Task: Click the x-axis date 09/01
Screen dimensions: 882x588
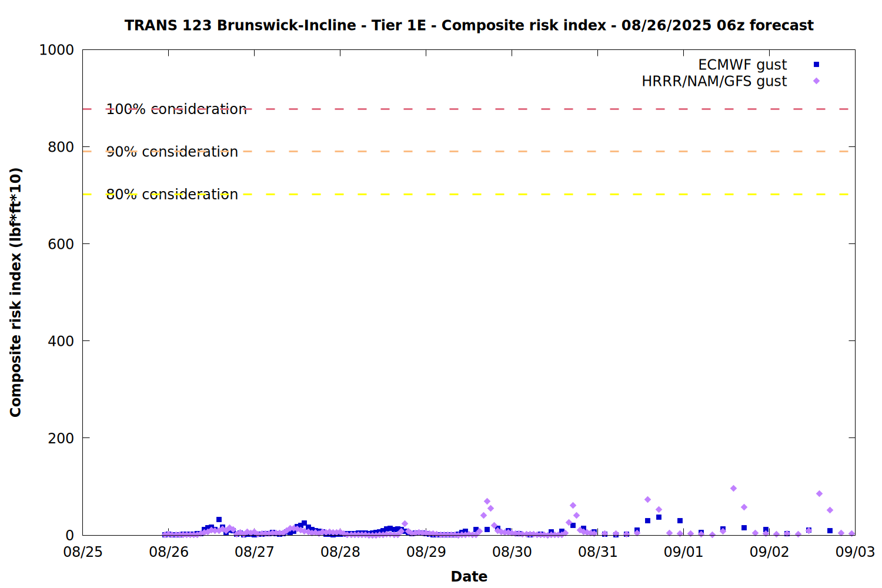Action: [x=684, y=552]
